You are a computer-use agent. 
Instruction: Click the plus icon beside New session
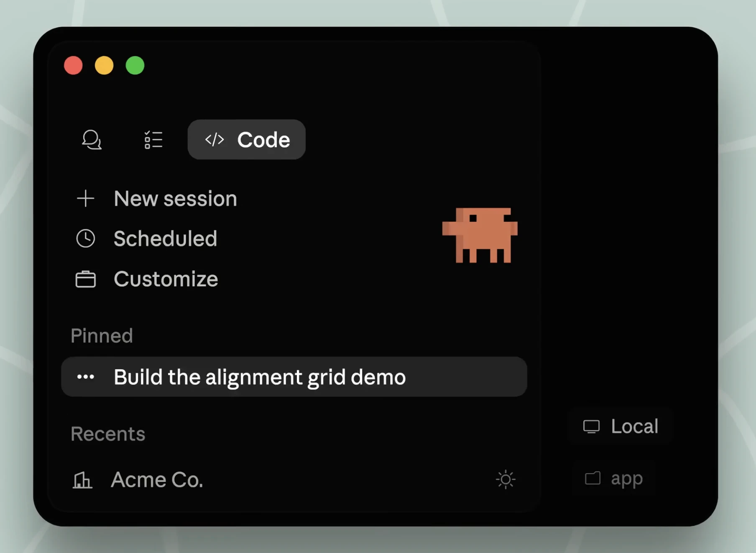point(85,199)
